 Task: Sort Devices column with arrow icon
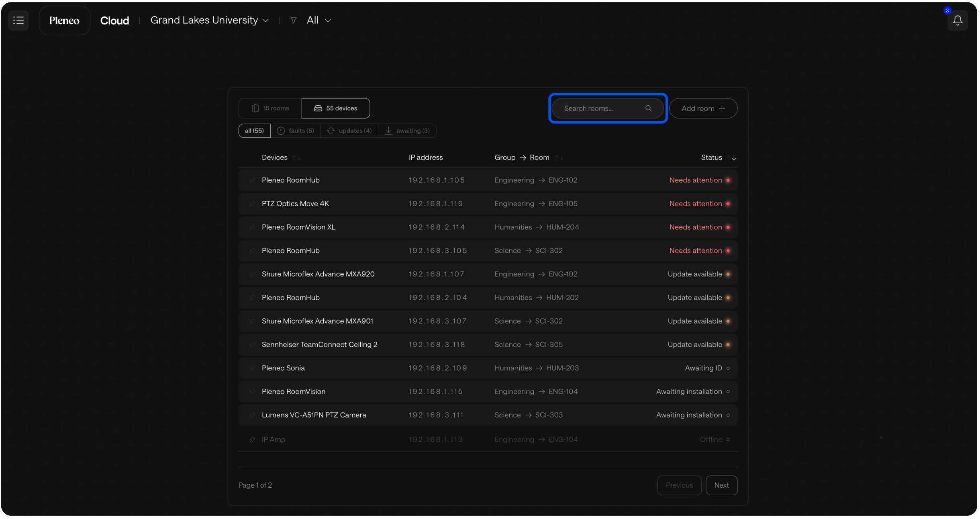pyautogui.click(x=297, y=158)
